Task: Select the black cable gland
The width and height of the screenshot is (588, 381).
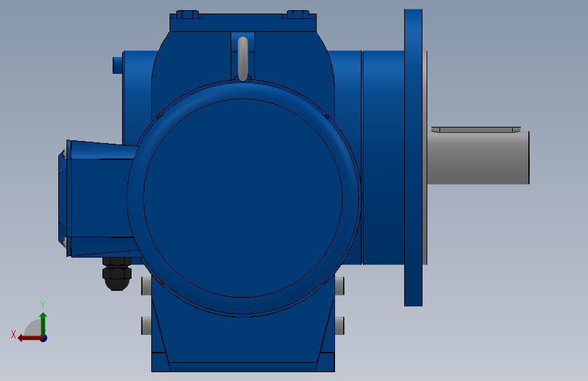Action: [x=117, y=274]
